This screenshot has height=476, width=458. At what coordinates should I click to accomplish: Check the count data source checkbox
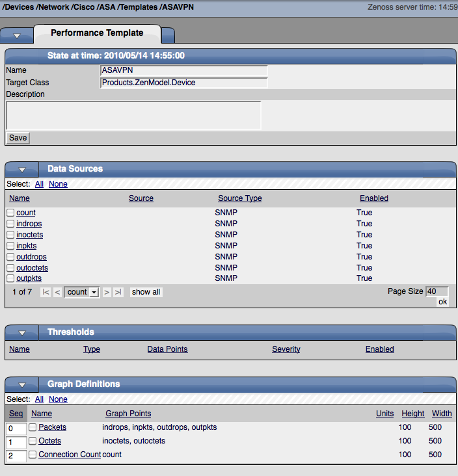[x=10, y=213]
